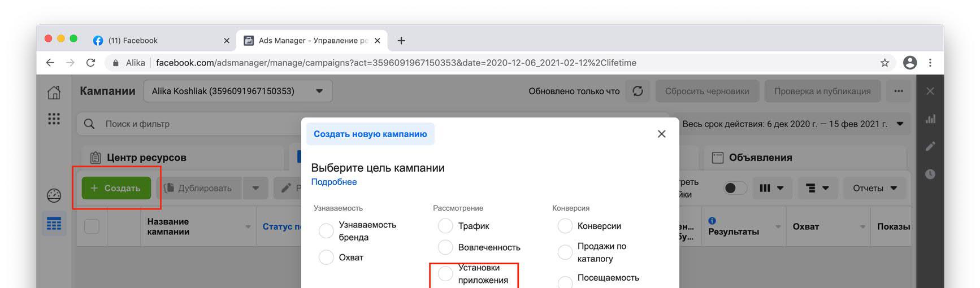Toggle the switch next to columns button
Screen dimensions: 980x288
pos(735,188)
